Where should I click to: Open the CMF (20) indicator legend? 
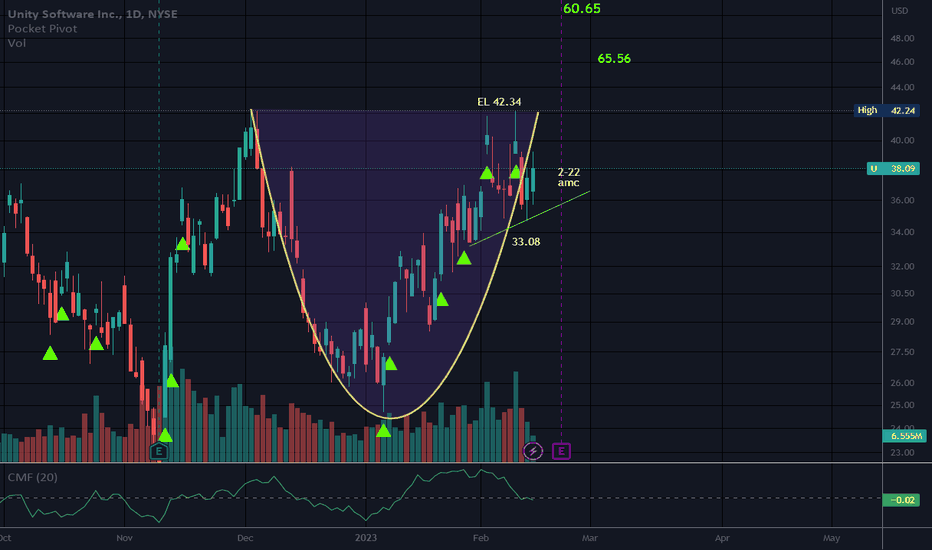point(33,477)
